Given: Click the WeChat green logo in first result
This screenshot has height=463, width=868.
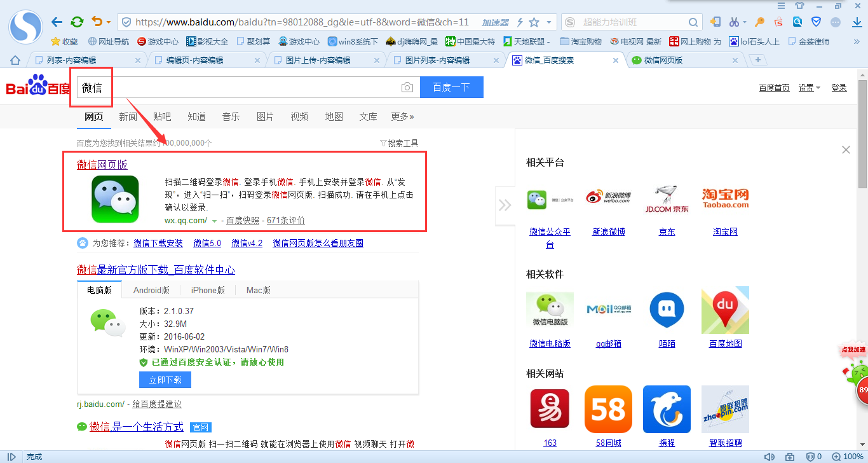Looking at the screenshot, I should [x=115, y=199].
